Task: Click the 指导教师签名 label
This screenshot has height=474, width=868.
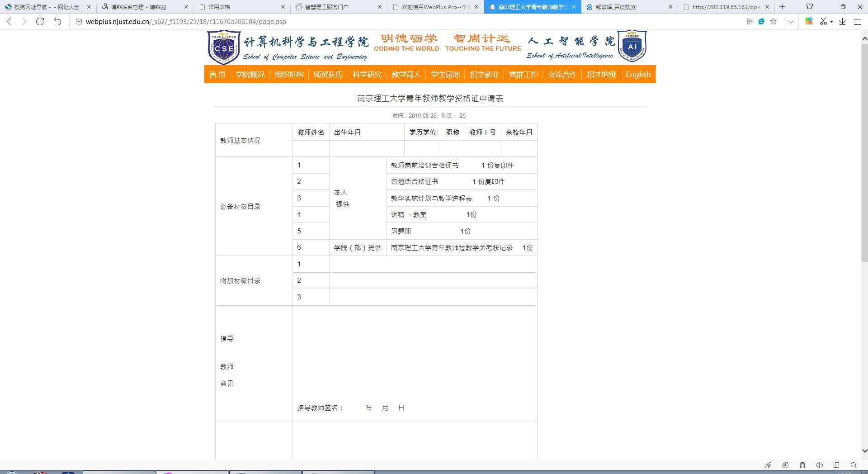Action: (320, 408)
